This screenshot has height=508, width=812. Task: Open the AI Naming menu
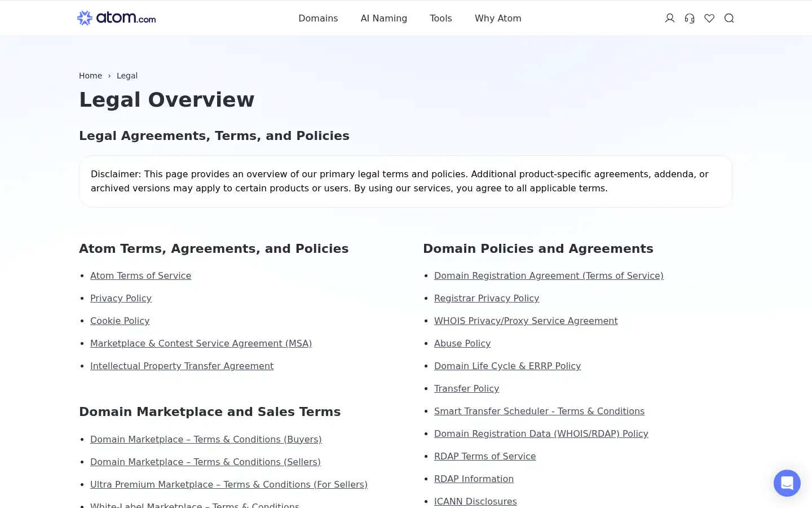point(384,18)
